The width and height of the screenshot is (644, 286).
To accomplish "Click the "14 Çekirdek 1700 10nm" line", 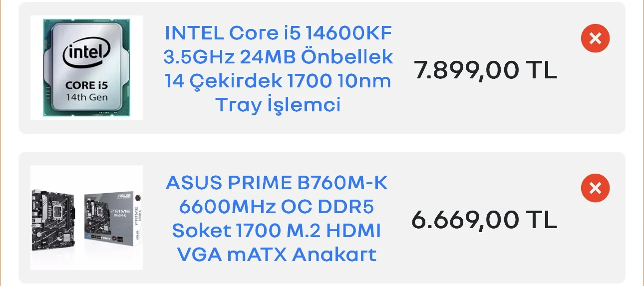I will click(x=278, y=81).
